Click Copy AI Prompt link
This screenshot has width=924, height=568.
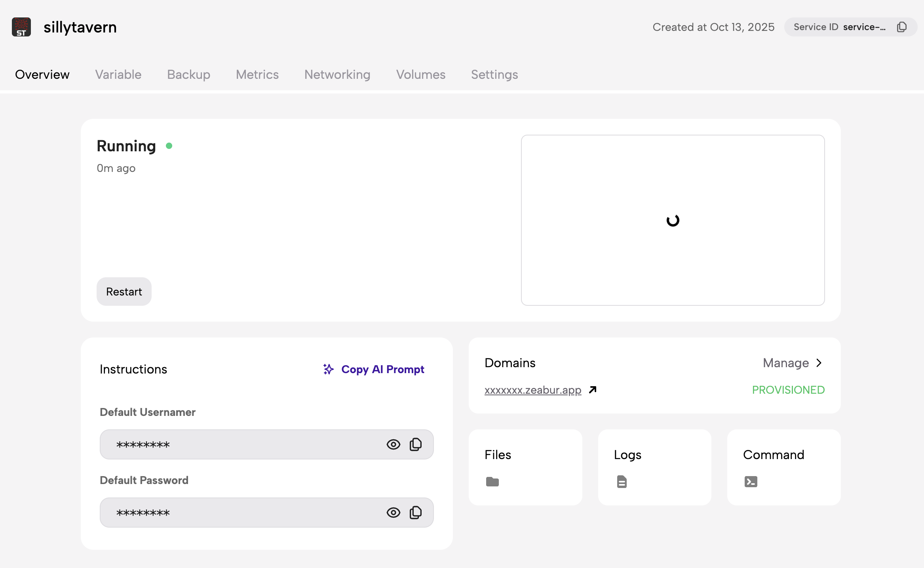click(382, 369)
